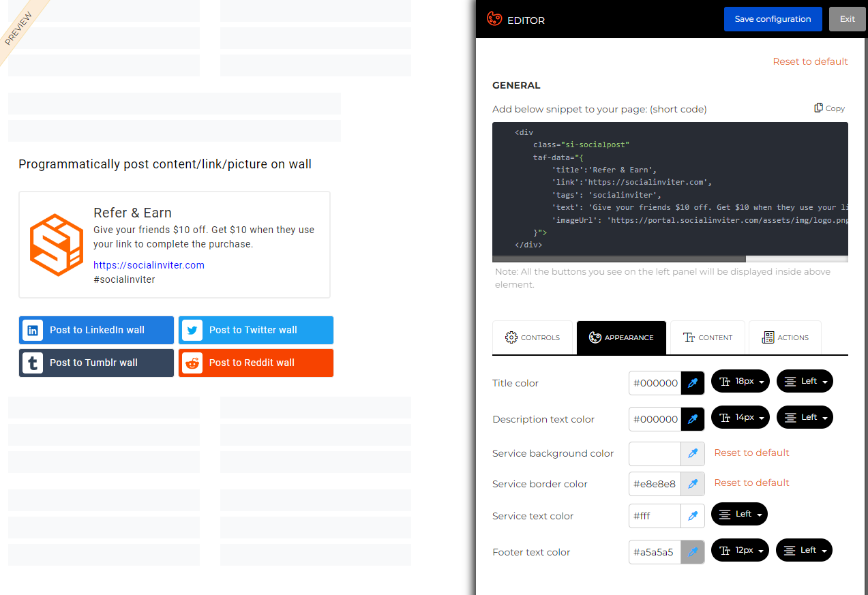Click Post to Reddit wall button
This screenshot has height=595, width=868.
click(256, 363)
